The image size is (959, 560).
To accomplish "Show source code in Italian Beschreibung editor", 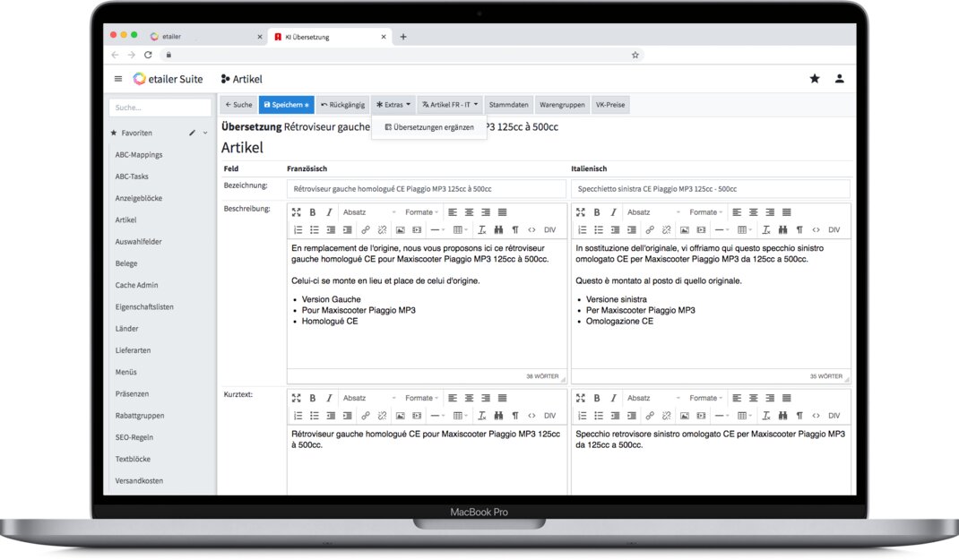I will [816, 229].
